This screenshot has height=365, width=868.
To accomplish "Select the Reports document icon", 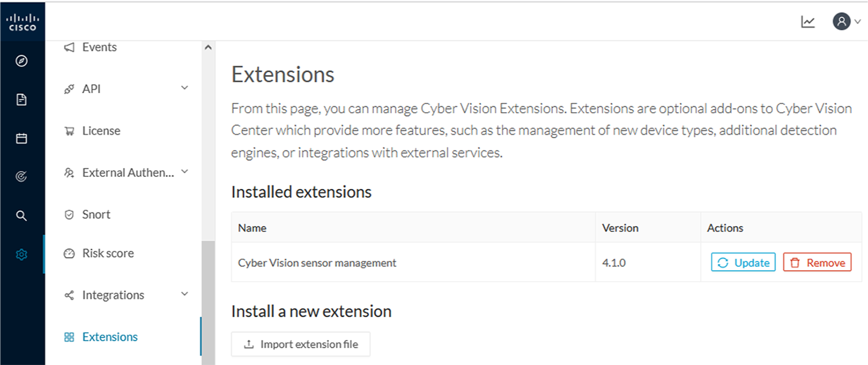I will [21, 99].
